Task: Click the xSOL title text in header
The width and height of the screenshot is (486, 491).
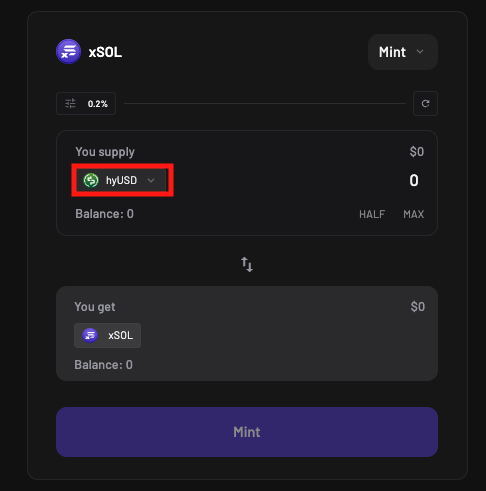Action: coord(105,52)
